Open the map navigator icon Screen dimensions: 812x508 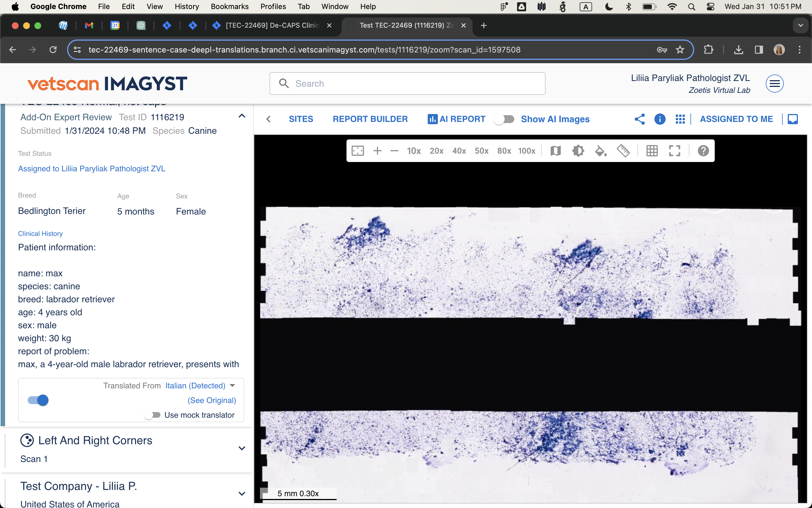[556, 151]
